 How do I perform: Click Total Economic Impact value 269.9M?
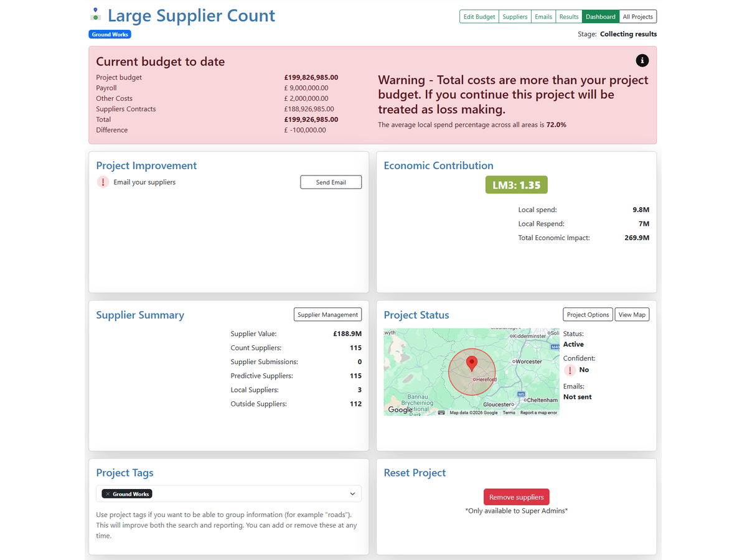pos(637,238)
